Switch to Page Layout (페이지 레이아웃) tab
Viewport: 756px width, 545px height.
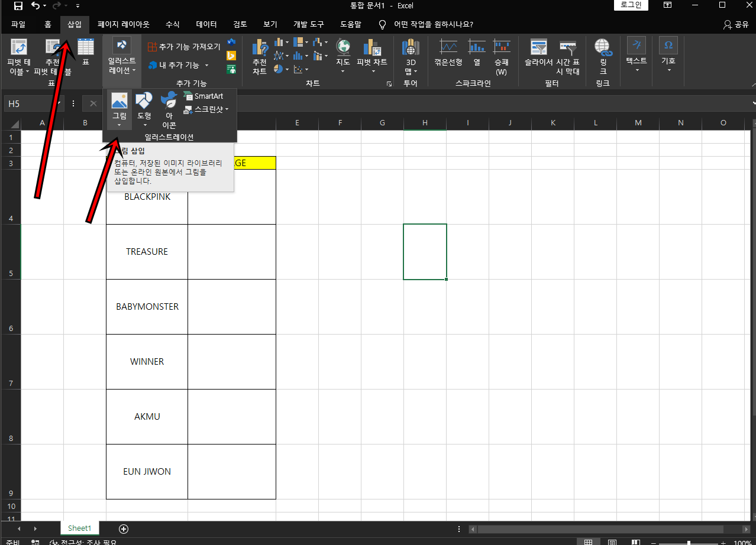coord(124,25)
